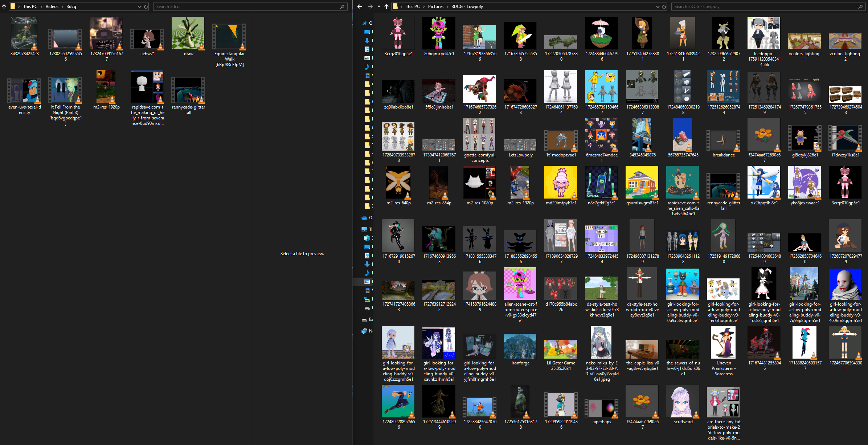
Task: Select goatte_comfyui_concepts image
Action: (480, 140)
